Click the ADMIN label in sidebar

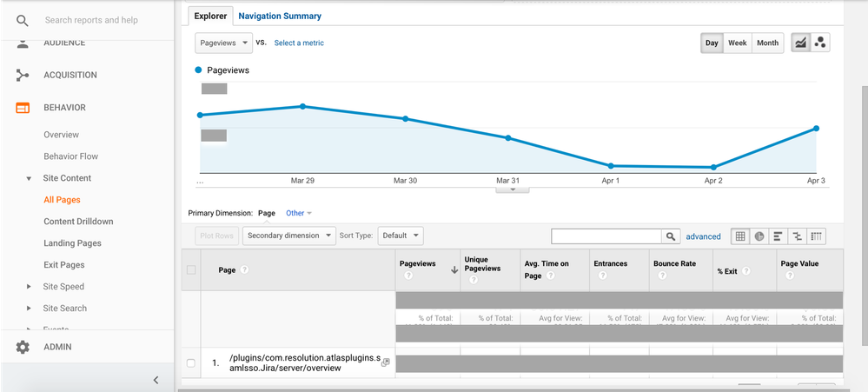57,347
